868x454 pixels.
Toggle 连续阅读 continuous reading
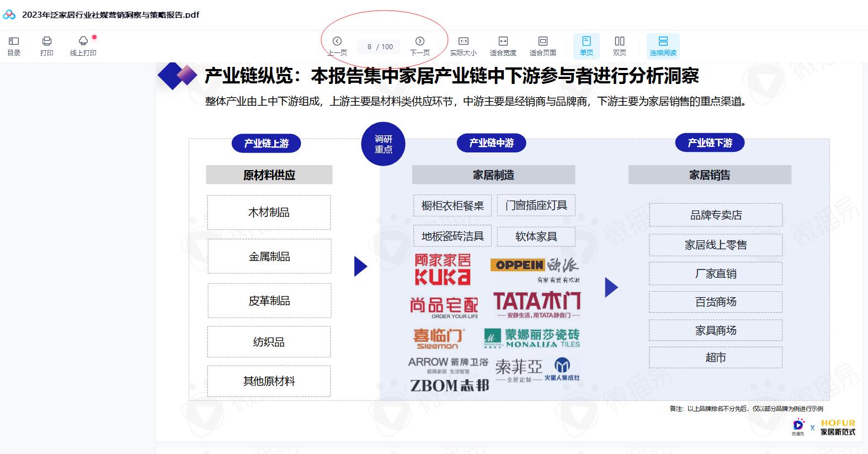(663, 46)
